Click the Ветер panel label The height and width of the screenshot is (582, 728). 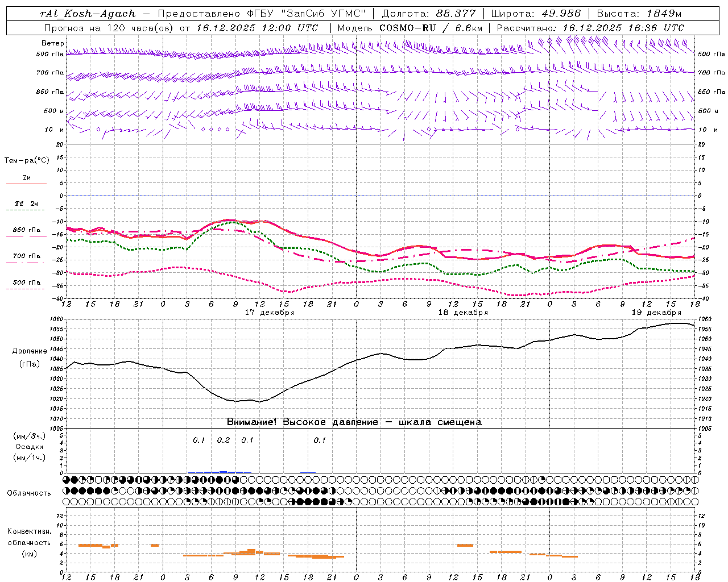click(x=53, y=43)
